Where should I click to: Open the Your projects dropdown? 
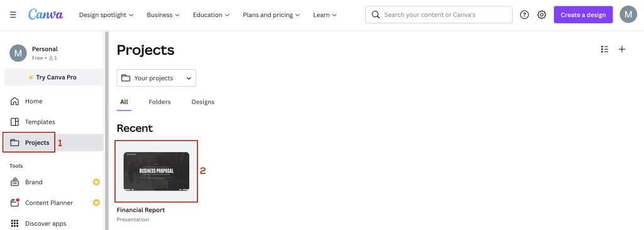tap(157, 78)
